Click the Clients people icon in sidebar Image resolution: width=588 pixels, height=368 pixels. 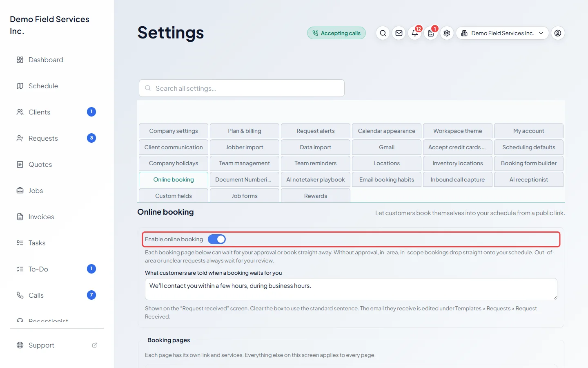click(20, 112)
